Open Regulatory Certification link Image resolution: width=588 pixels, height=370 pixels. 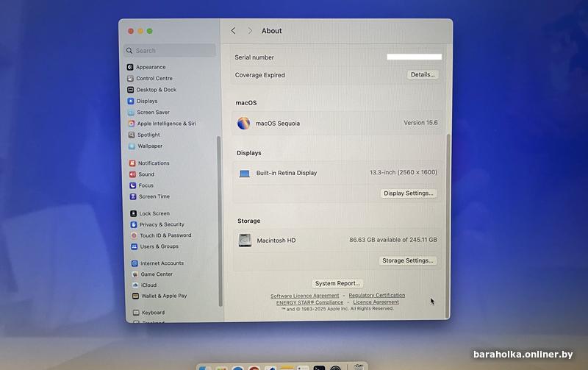pos(377,295)
